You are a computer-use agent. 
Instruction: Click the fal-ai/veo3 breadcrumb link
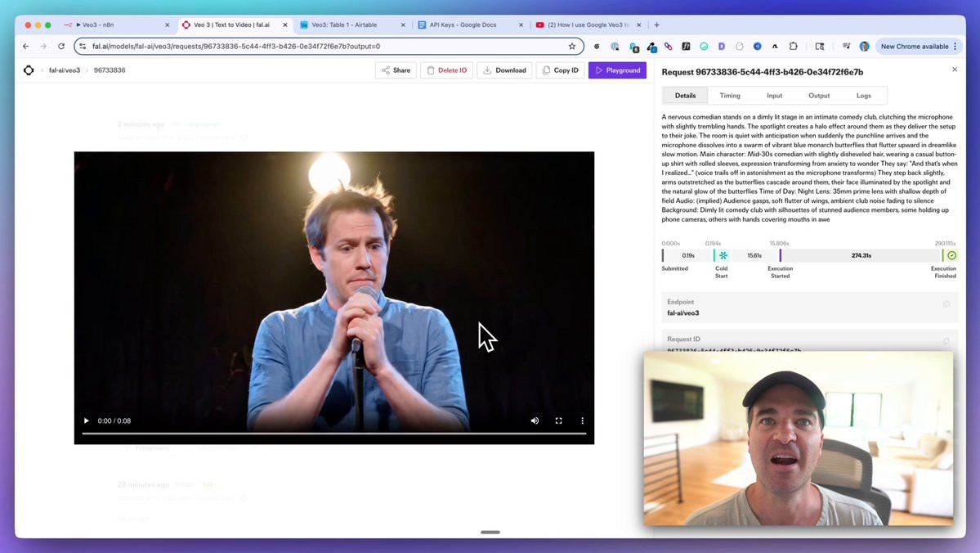click(65, 70)
